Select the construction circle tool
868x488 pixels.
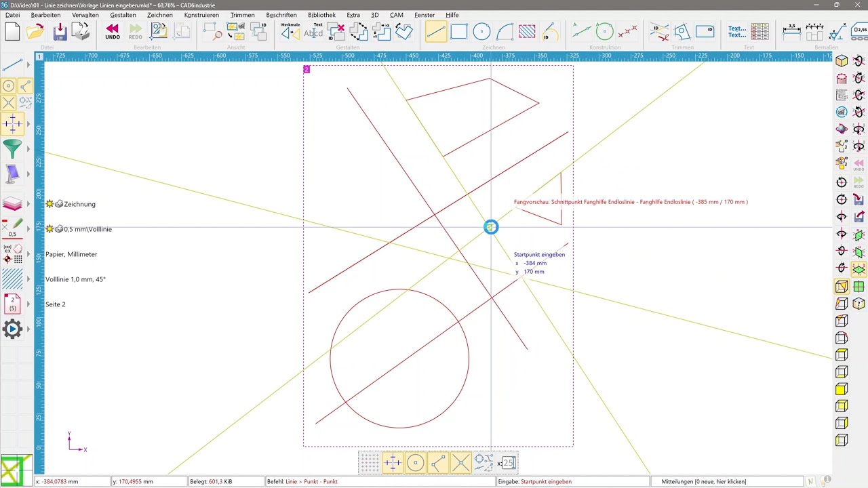click(x=604, y=31)
